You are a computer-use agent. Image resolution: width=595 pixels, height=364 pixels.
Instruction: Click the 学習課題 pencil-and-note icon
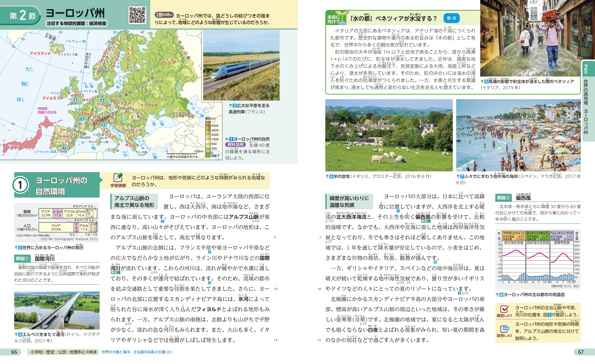coord(118,178)
